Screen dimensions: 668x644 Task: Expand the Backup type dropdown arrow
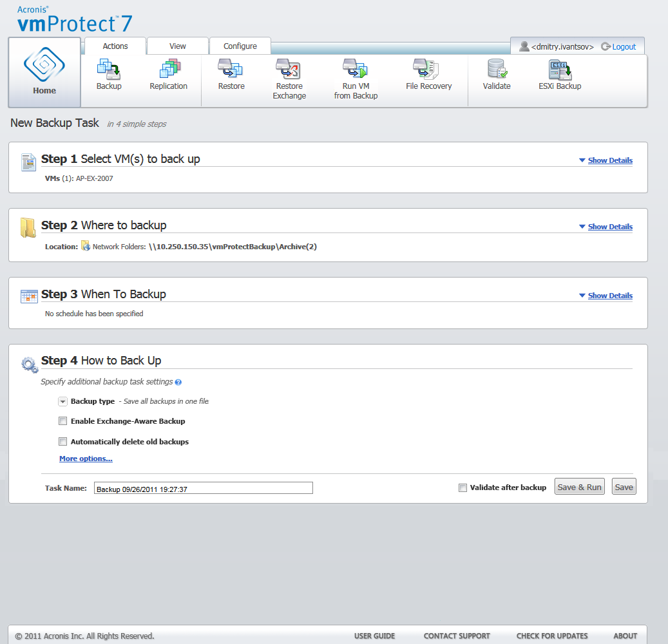(x=62, y=402)
